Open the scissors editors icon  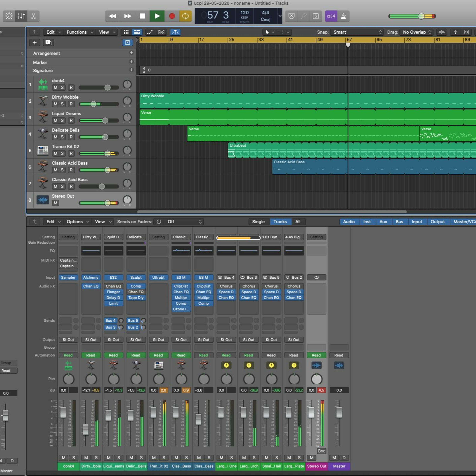pos(33,16)
